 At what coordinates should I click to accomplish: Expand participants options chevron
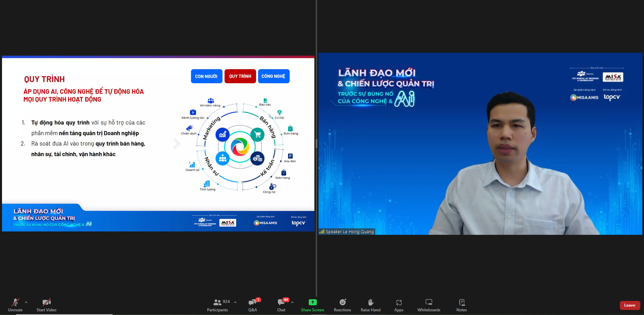235,302
